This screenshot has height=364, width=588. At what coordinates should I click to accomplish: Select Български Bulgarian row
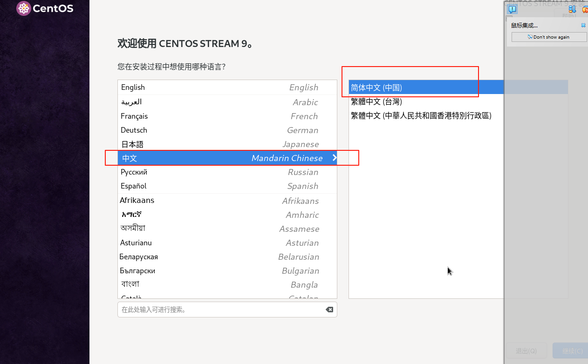pyautogui.click(x=227, y=270)
